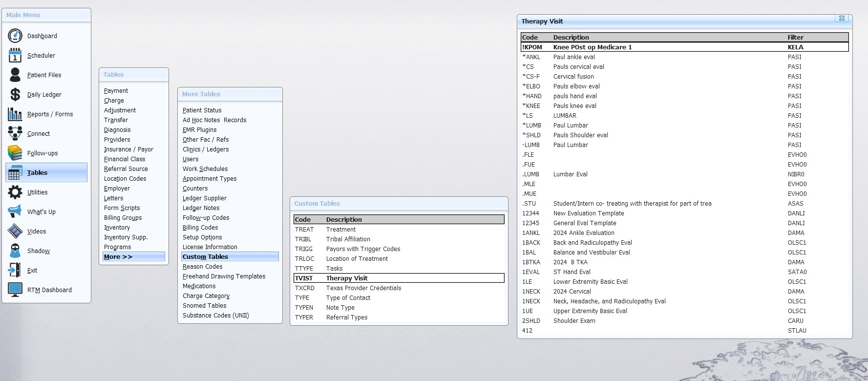Select 1UE Upper Extremity Basic Eval
Screen dimensions: 868x381
685,311
